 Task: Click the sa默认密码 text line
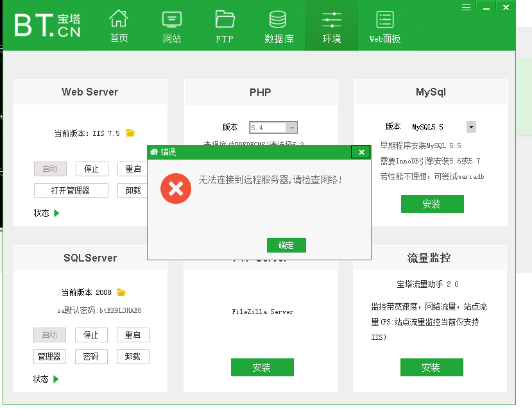coord(99,310)
